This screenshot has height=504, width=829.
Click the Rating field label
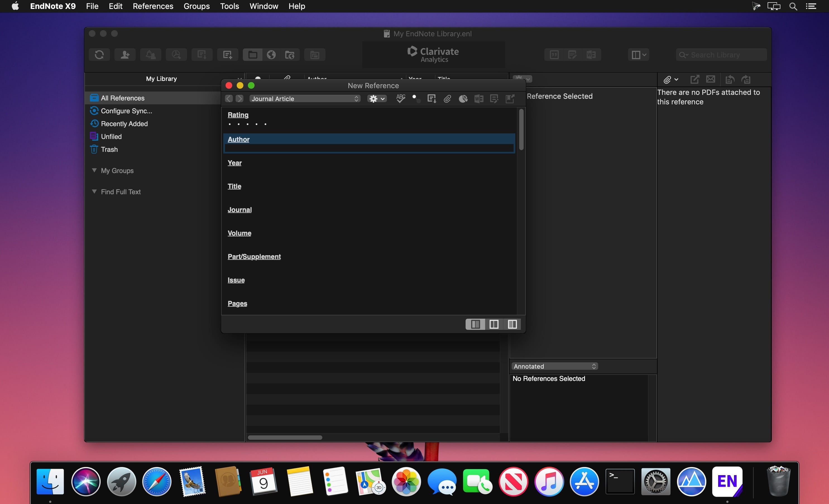click(x=238, y=115)
